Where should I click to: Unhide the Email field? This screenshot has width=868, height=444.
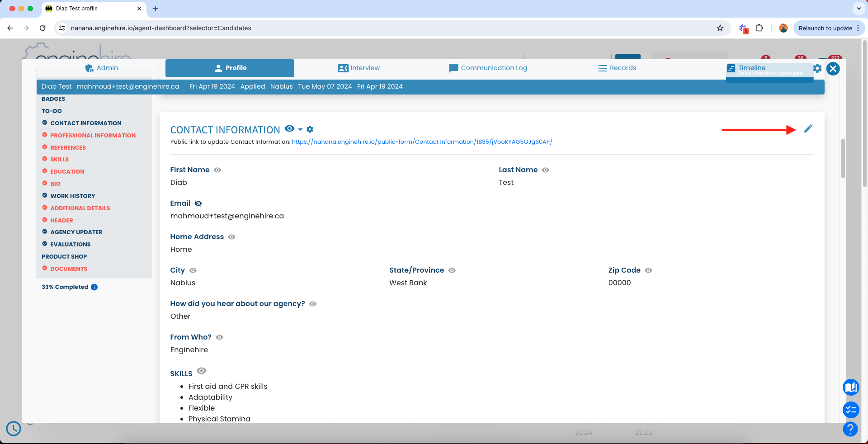(x=198, y=203)
